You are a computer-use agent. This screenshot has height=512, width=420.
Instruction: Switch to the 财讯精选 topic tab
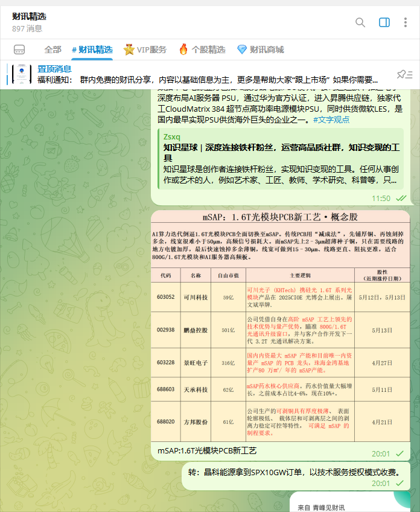[x=92, y=50]
